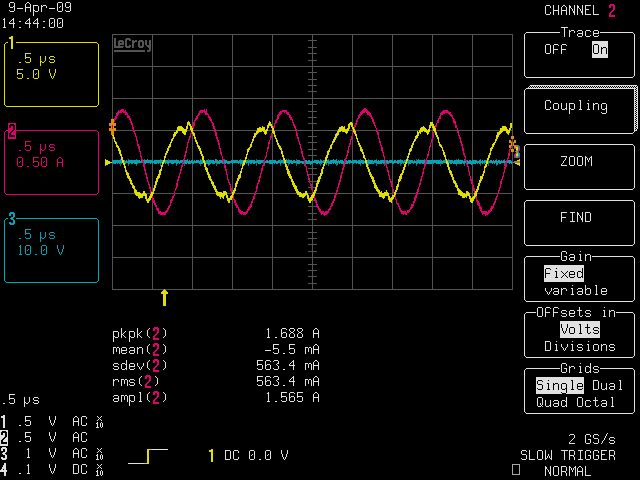Select channel 1 yellow trace box
Viewport: 640px width, 480px height.
[51, 74]
